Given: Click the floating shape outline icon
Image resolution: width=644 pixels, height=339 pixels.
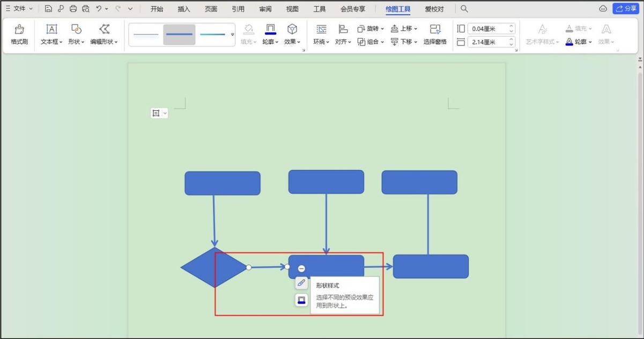Looking at the screenshot, I should click(301, 300).
